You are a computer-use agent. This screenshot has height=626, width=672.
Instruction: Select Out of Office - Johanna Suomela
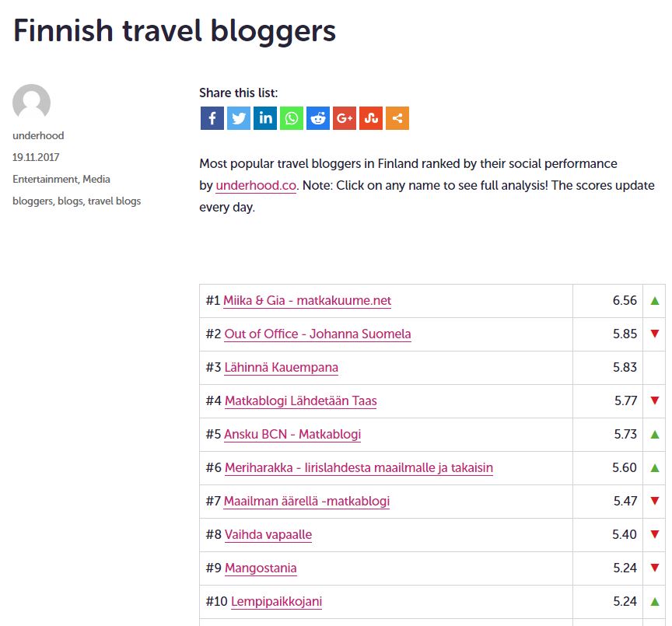tap(317, 334)
